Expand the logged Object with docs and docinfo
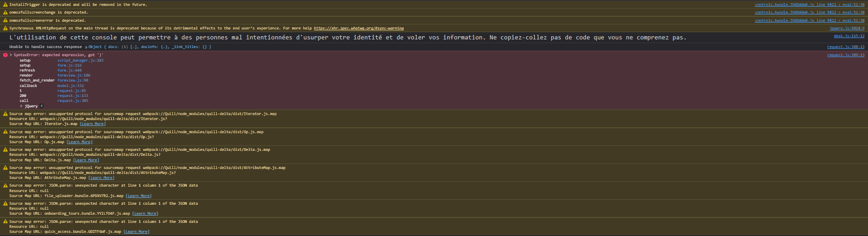 tap(86, 47)
